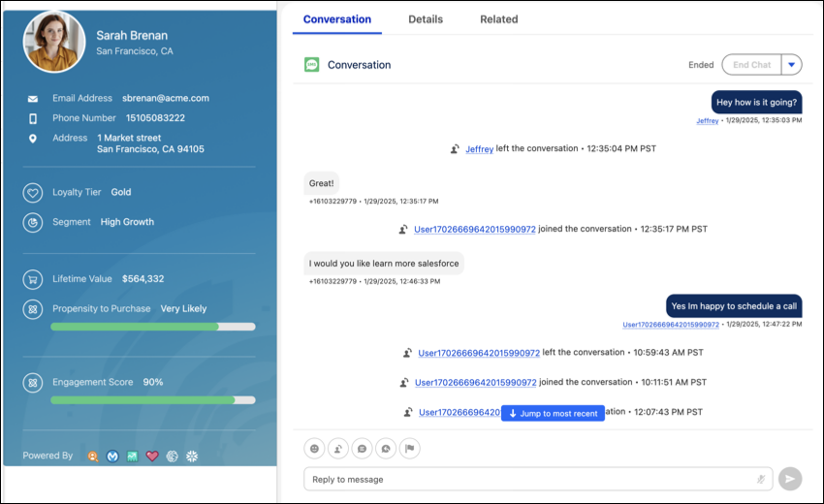
Task: Click the Conversation panel heading text
Action: tap(359, 65)
